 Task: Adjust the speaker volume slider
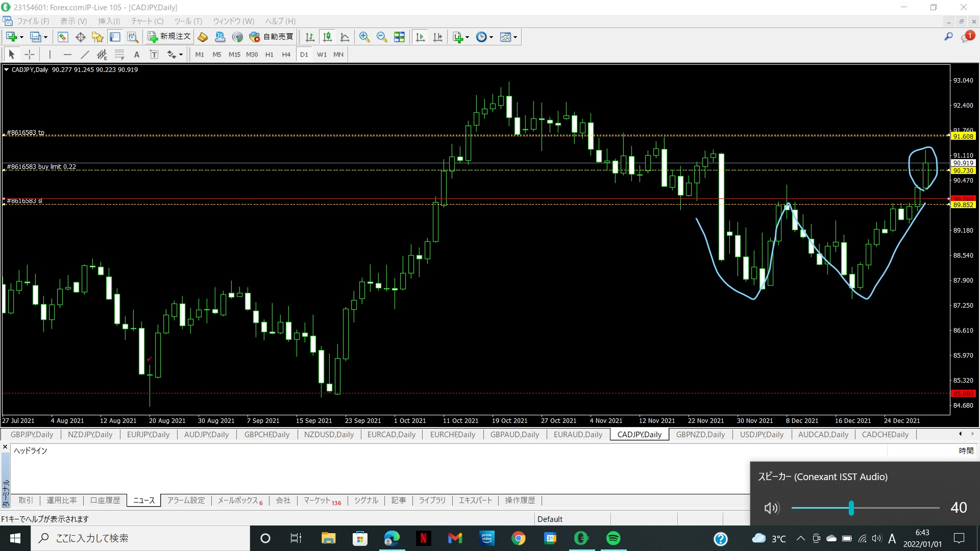point(851,508)
